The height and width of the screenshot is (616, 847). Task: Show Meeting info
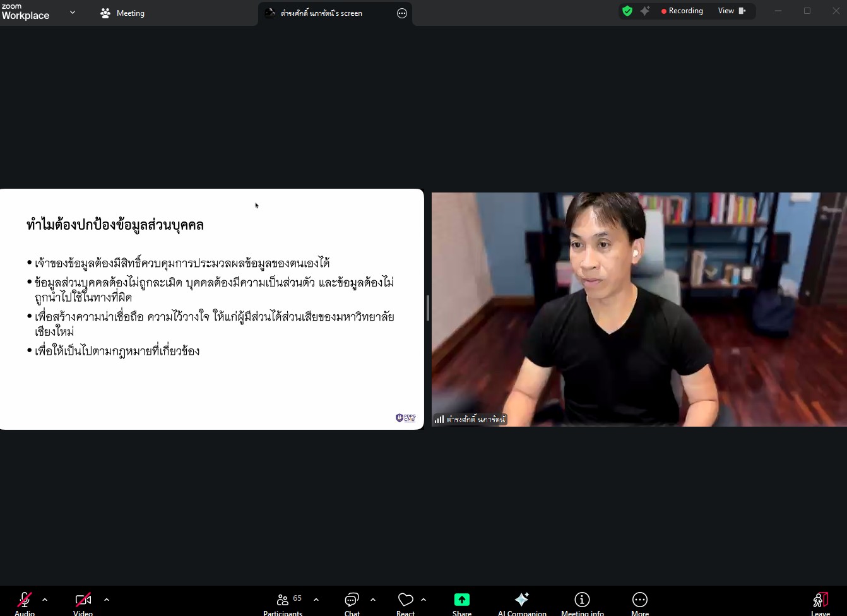pyautogui.click(x=582, y=601)
